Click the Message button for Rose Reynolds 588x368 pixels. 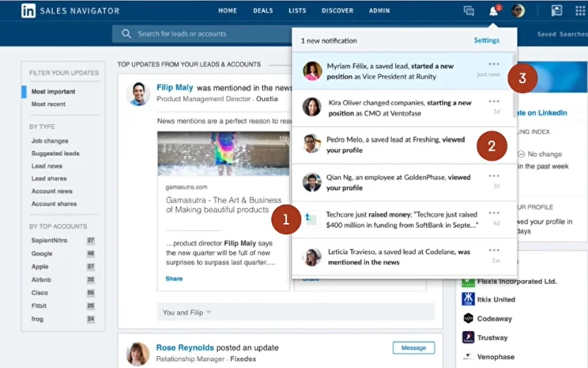pos(413,347)
